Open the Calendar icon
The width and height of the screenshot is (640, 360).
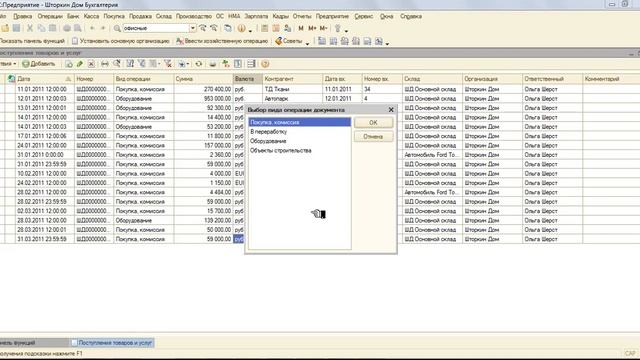click(276, 28)
